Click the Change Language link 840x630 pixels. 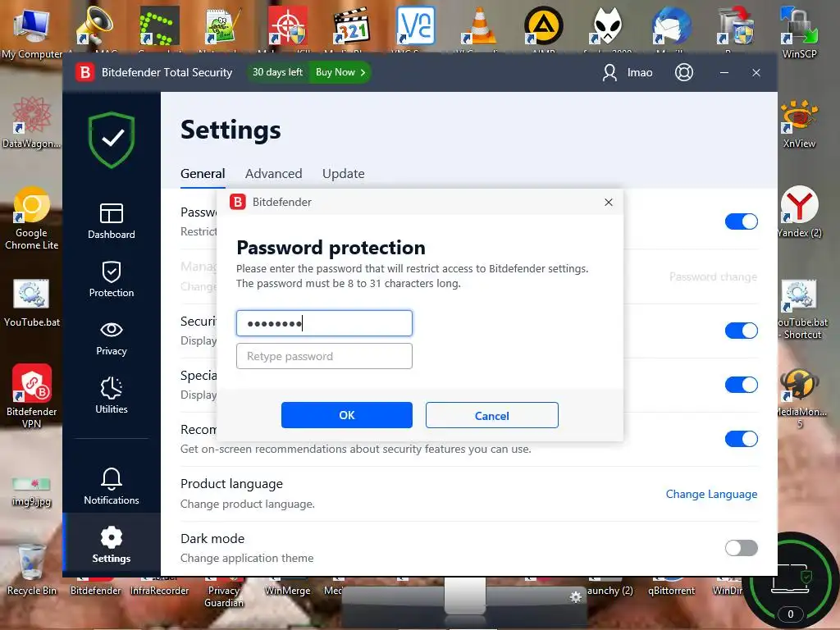tap(711, 494)
